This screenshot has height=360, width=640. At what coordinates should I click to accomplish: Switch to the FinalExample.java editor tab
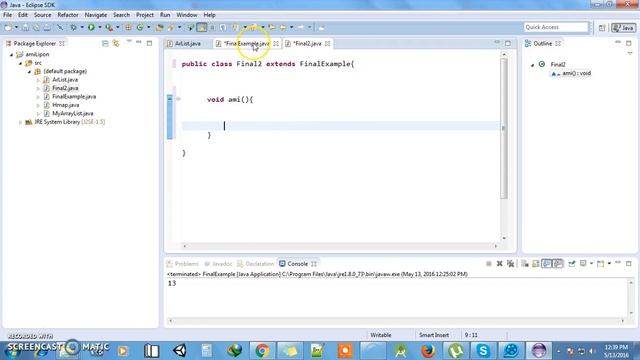[247, 43]
